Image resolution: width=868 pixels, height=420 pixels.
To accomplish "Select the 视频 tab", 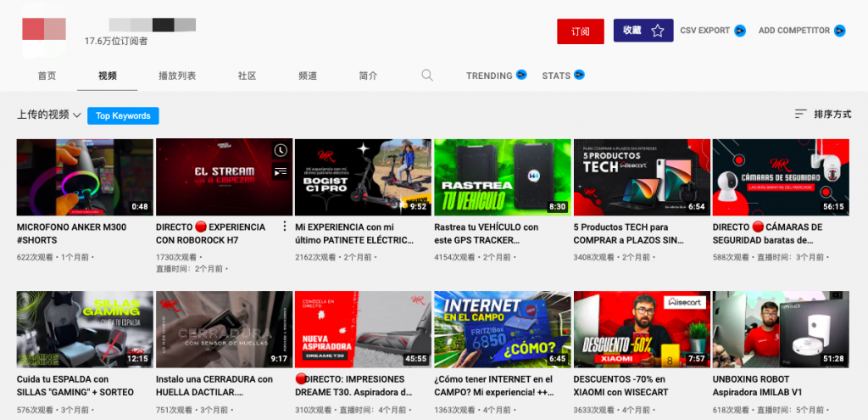I will [x=108, y=76].
